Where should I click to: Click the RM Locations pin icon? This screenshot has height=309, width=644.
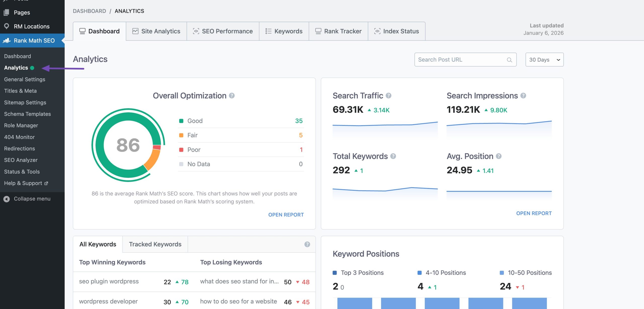click(x=7, y=26)
